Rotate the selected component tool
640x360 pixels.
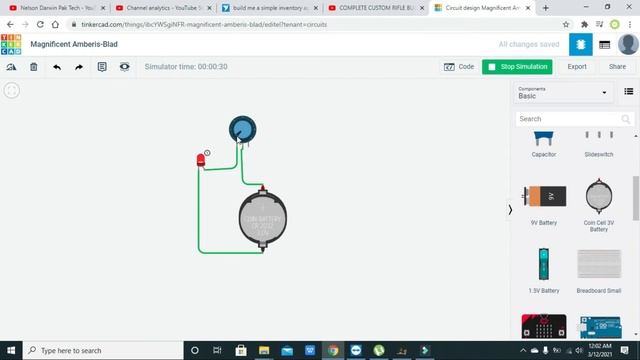pos(11,67)
